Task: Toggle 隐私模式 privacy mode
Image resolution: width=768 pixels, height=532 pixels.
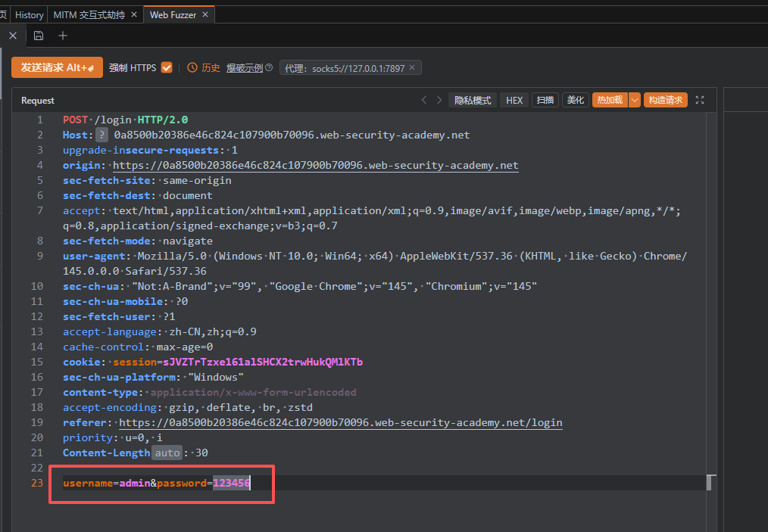Action: [x=473, y=100]
